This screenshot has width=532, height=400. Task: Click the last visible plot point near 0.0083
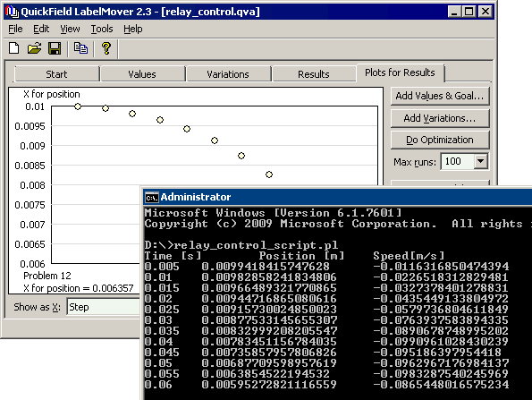pos(269,174)
